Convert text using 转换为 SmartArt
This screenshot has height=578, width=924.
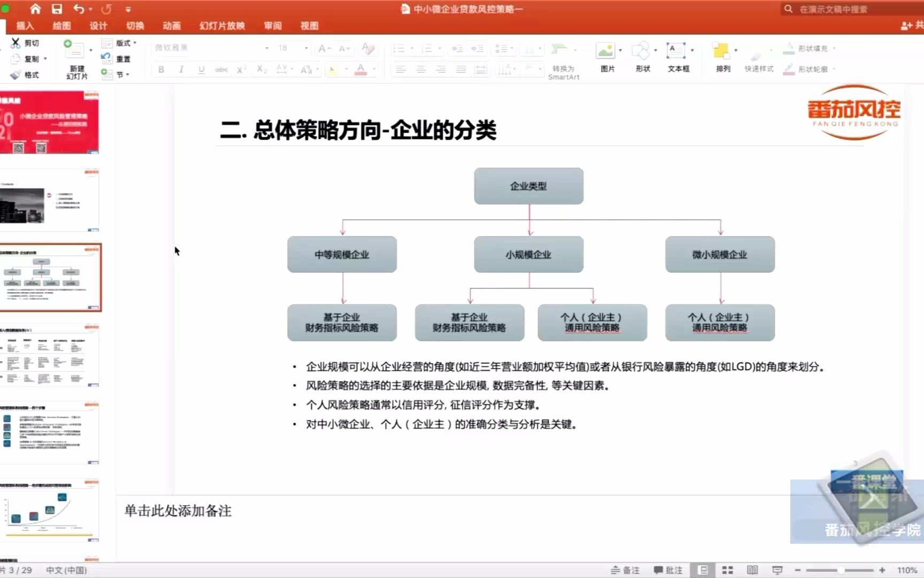563,61
